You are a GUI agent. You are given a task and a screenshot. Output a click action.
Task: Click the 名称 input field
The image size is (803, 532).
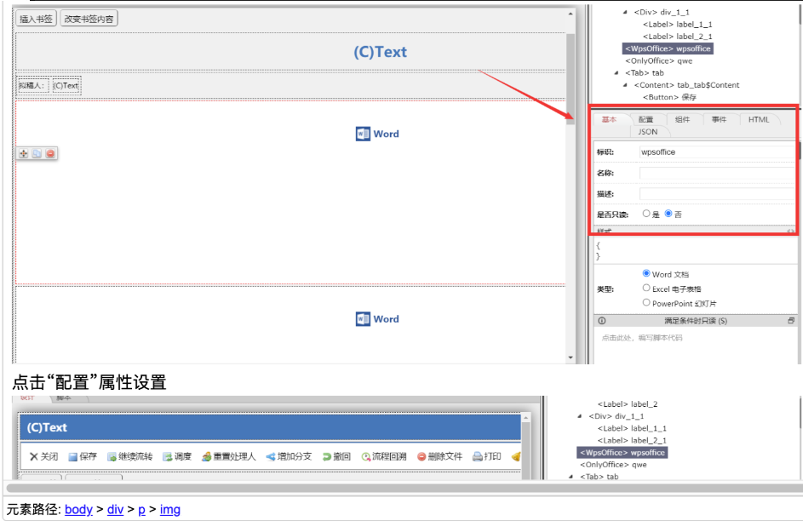tap(715, 173)
